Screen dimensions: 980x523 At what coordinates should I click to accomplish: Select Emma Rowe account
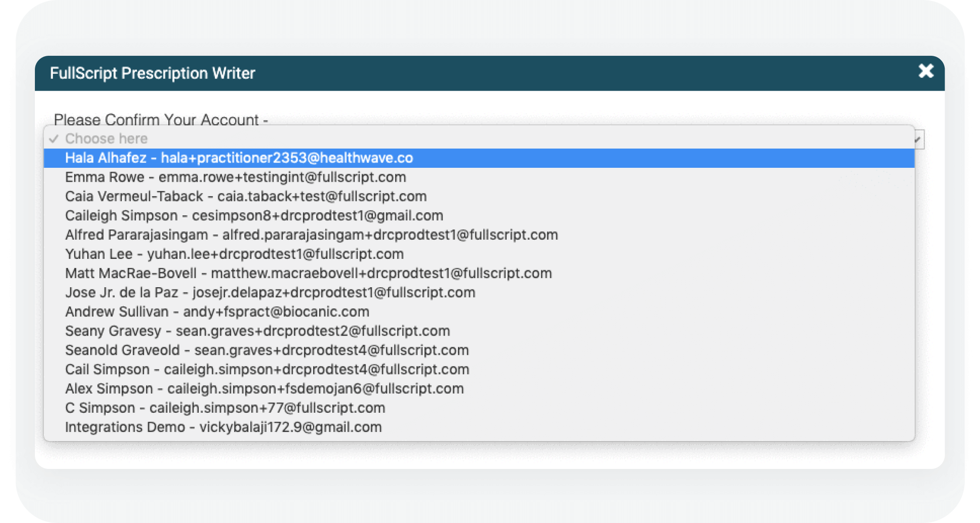tap(479, 177)
